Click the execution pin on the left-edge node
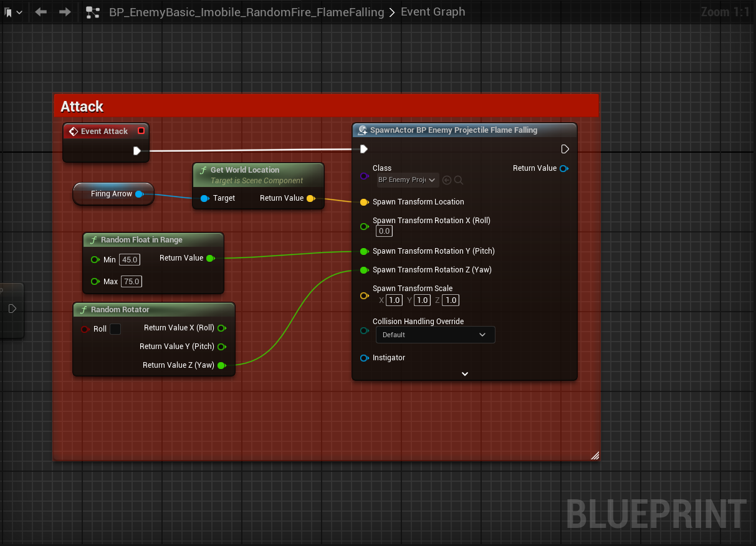Image resolution: width=756 pixels, height=546 pixels. 12,309
